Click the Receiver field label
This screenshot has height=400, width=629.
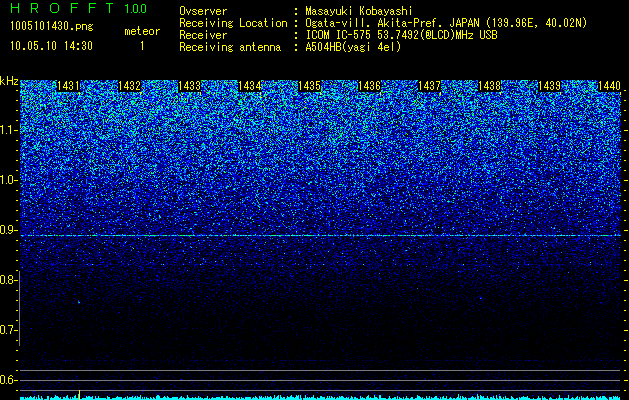pos(203,35)
